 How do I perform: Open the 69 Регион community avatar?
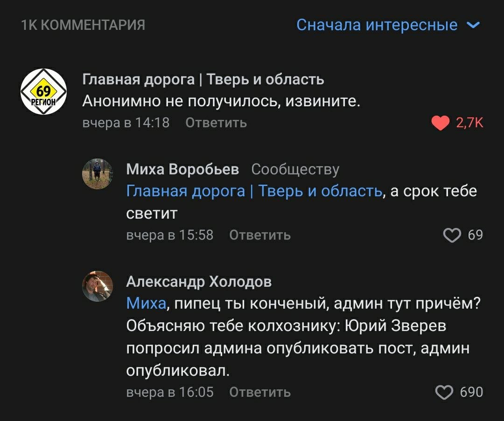coord(44,91)
